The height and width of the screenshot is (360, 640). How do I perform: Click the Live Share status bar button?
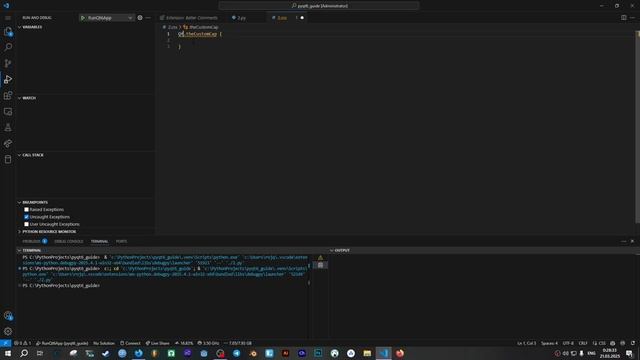[158, 343]
